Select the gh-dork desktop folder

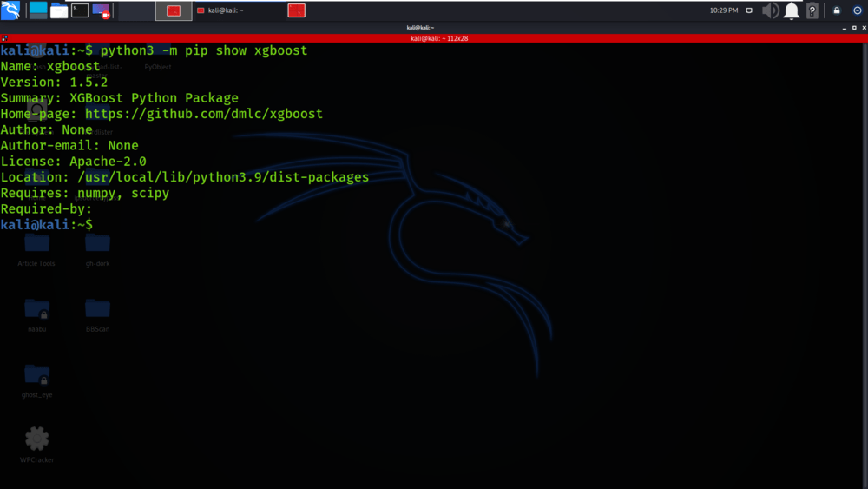tap(97, 250)
